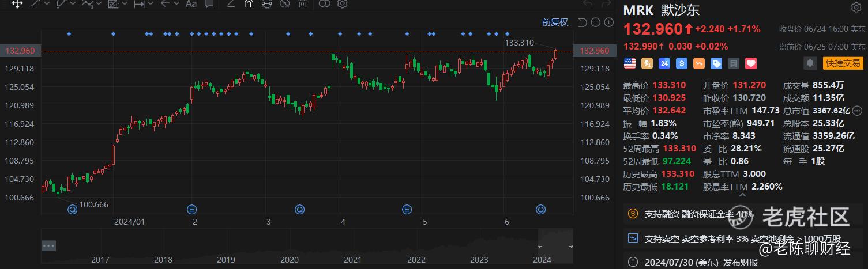Click the US flag market icon
This screenshot has height=269, width=868.
point(629,63)
